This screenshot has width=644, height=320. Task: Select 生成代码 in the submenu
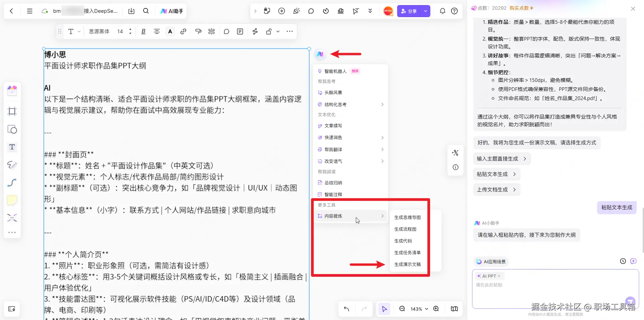click(x=403, y=241)
